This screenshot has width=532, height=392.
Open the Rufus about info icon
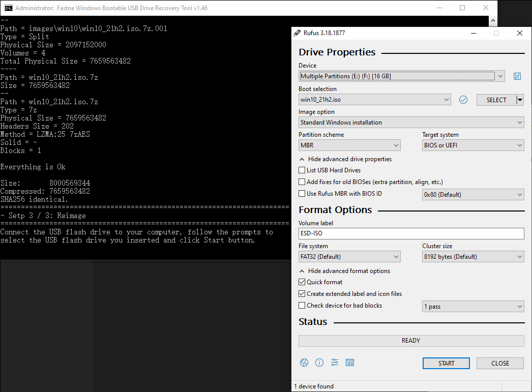pos(319,363)
